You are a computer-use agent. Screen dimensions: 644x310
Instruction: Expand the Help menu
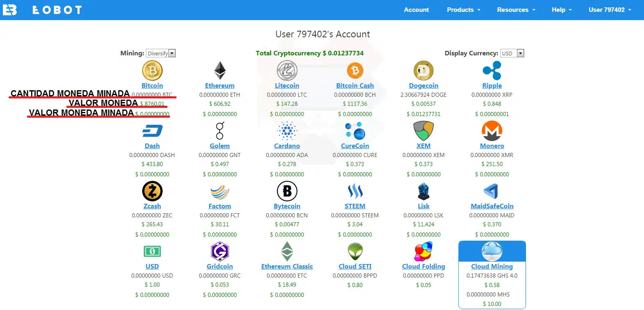point(561,10)
